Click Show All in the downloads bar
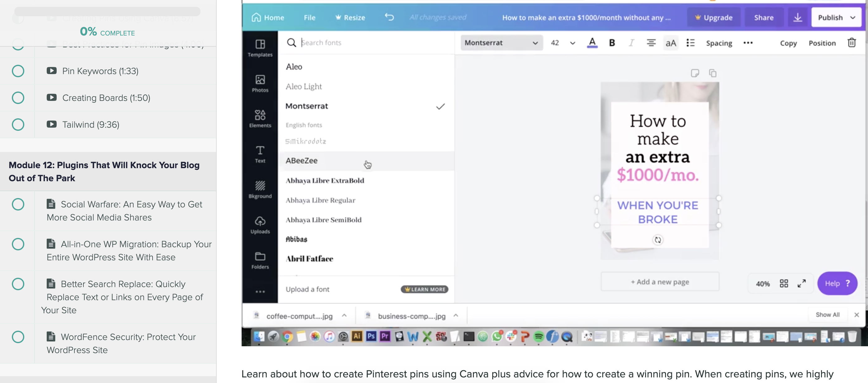 click(x=827, y=314)
